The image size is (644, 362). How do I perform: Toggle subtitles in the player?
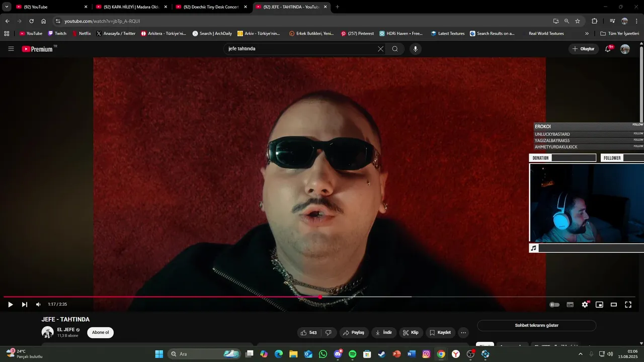[x=570, y=304]
